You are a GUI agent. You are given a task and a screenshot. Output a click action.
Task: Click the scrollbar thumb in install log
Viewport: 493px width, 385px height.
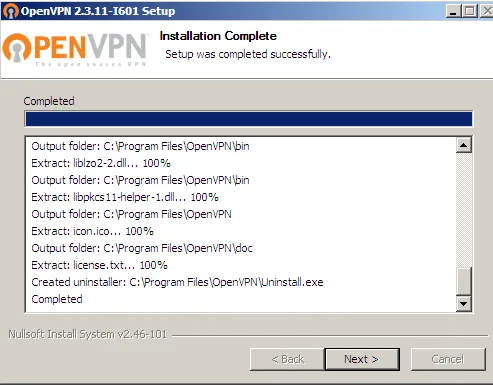(x=464, y=281)
